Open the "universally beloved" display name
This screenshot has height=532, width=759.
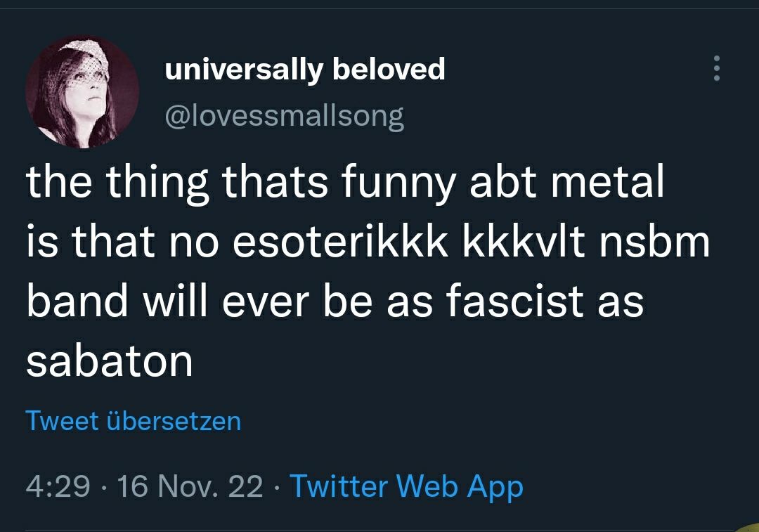(304, 69)
